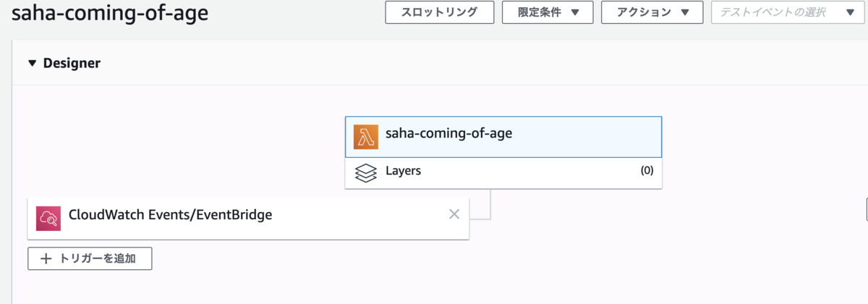Click the saha-coming-of-age page title
868x304 pixels.
tap(110, 13)
